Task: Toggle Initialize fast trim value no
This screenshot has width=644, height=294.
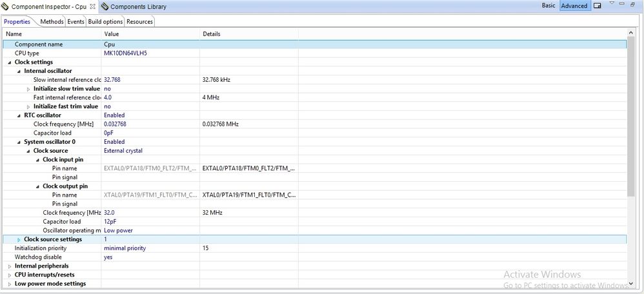Action: (150, 106)
